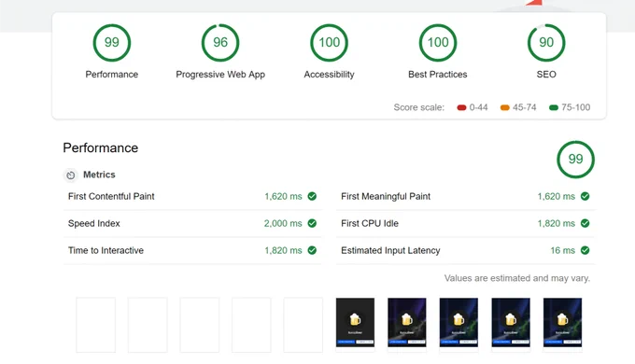Click the Performance score gauge showing 99
This screenshot has width=635, height=364.
click(112, 43)
